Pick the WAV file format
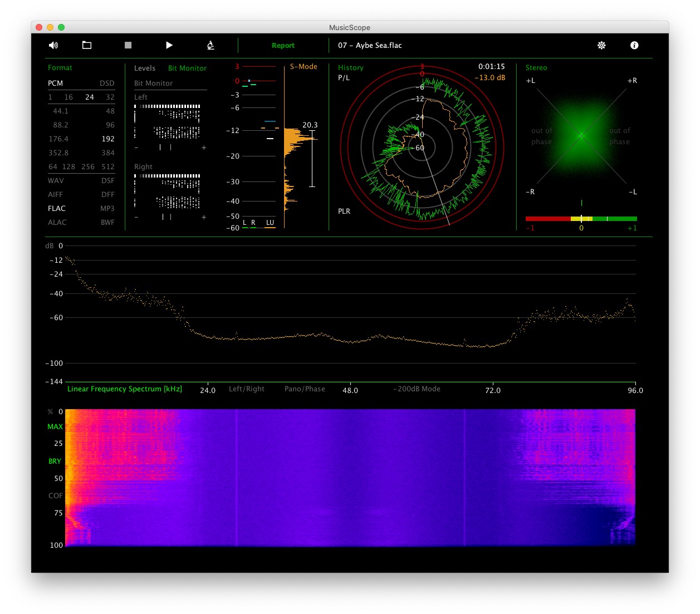 (56, 180)
